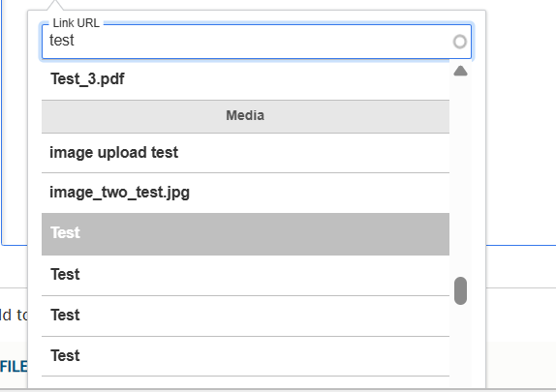
Task: Click the partially visible FILE link
Action: pos(14,367)
